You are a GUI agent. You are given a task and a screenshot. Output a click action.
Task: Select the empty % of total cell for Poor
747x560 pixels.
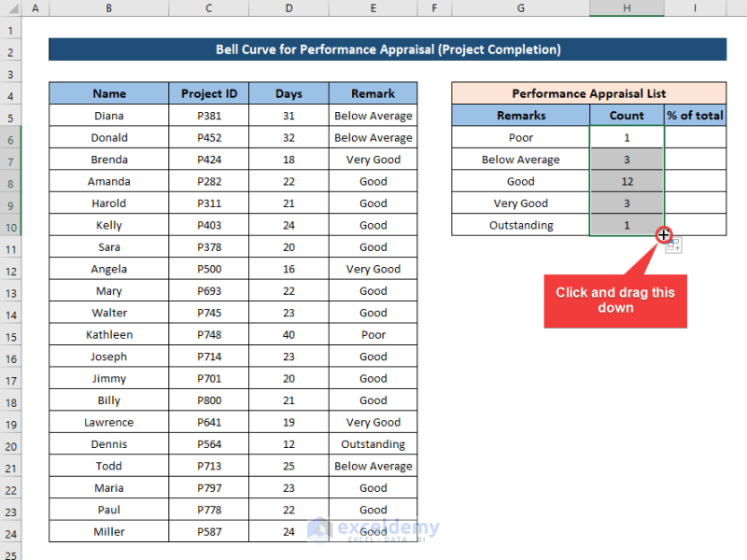[695, 137]
